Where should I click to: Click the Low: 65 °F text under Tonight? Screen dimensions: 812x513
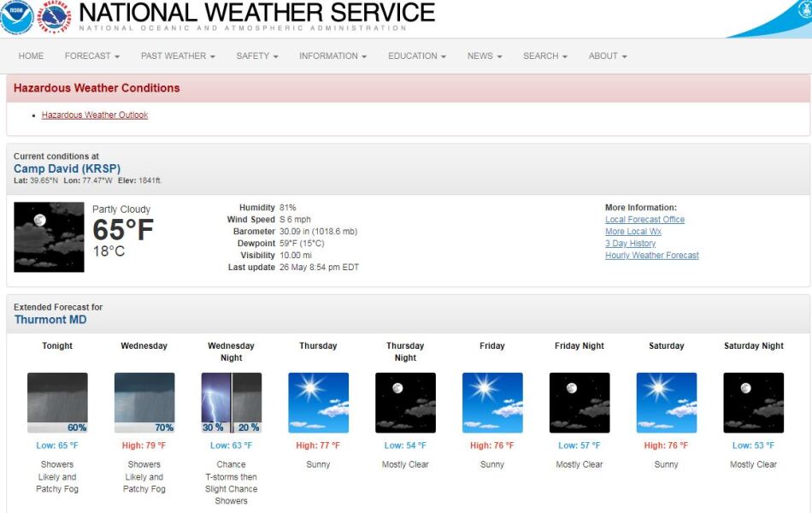pyautogui.click(x=57, y=445)
